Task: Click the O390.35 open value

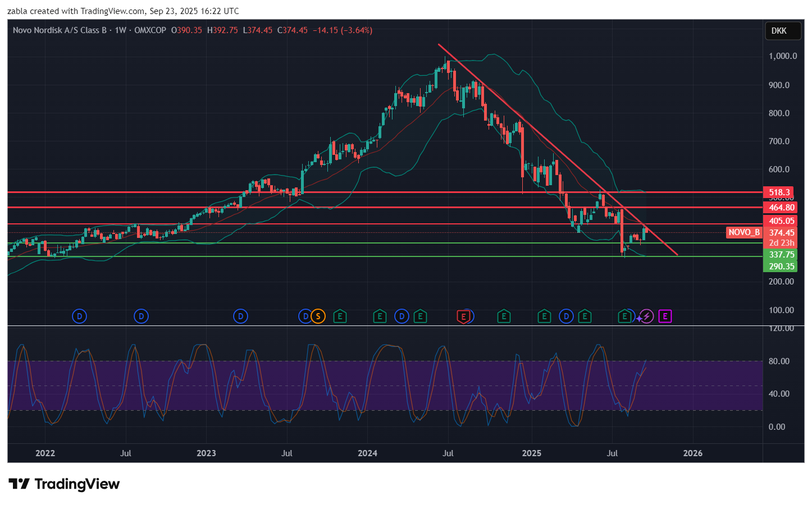Action: (186, 30)
